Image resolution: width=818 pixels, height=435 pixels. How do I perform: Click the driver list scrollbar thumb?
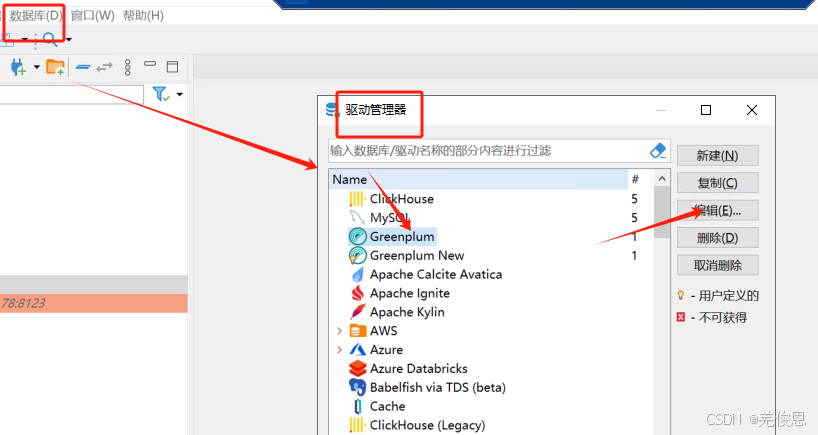click(662, 213)
